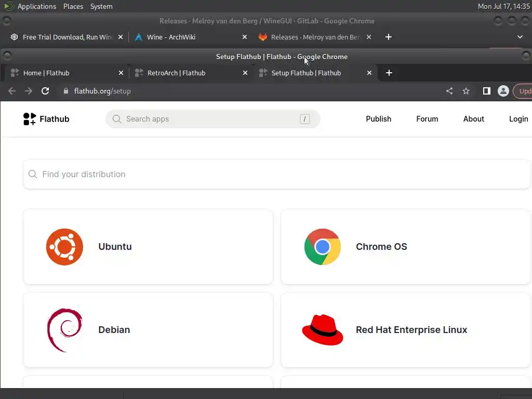The height and width of the screenshot is (399, 532).
Task: Open the Ubuntu setup card
Action: tap(148, 247)
